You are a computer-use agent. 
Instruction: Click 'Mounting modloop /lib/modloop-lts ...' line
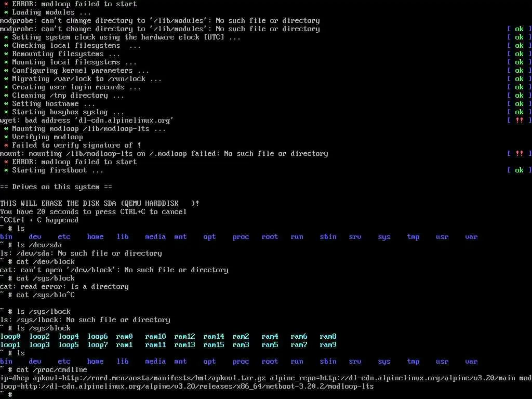click(x=85, y=129)
